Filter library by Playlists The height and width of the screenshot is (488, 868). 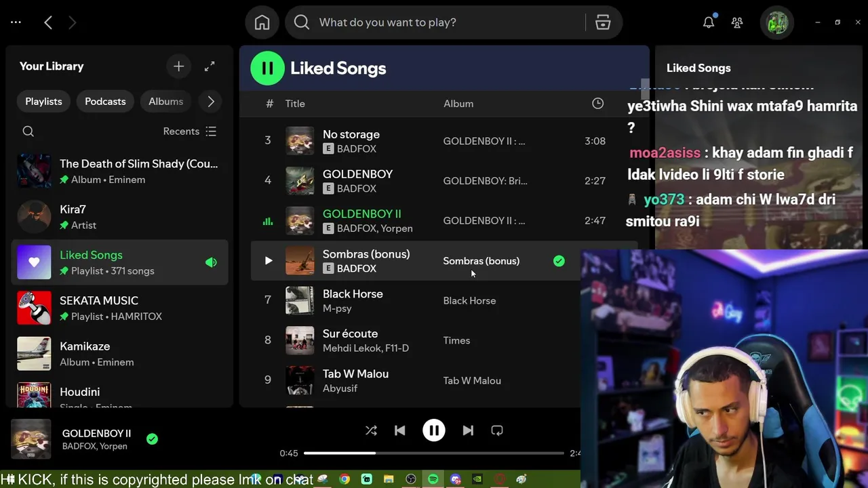[x=43, y=102]
